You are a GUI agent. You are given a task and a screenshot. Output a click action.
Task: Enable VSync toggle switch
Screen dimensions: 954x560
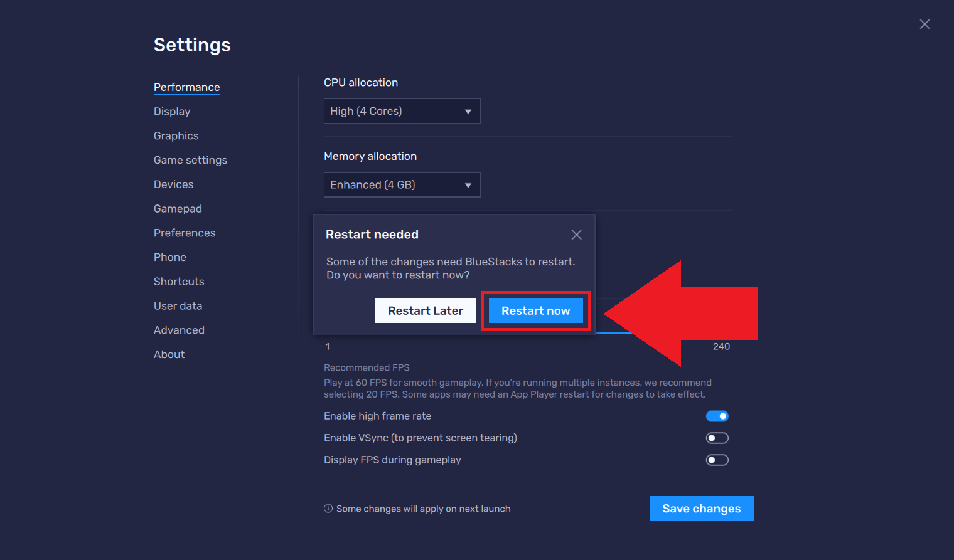tap(717, 438)
